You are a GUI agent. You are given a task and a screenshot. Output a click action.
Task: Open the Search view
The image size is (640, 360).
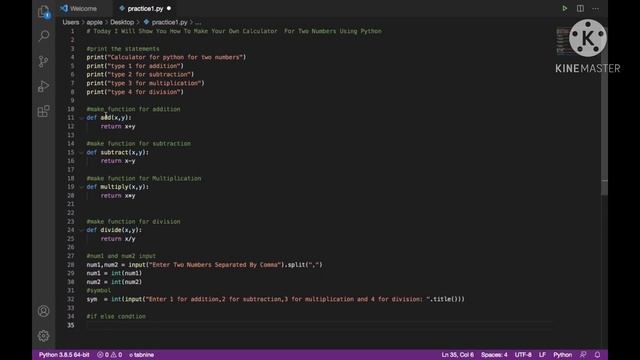(44, 36)
